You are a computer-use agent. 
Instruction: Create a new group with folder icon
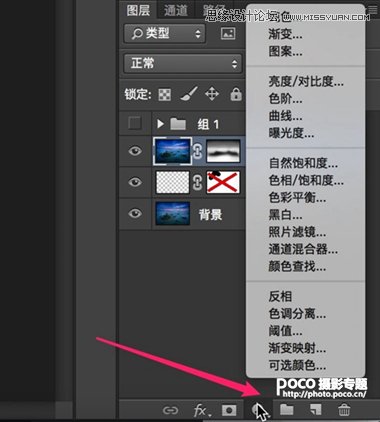pos(286,410)
